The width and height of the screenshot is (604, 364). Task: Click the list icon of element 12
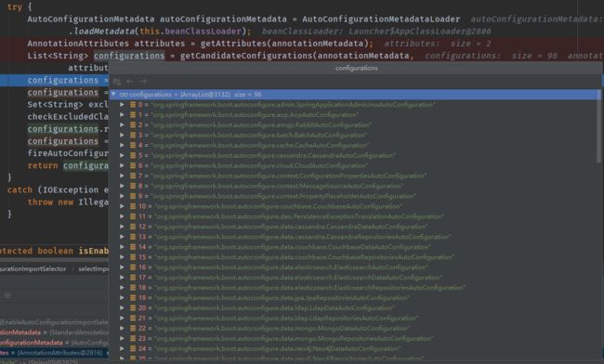click(x=133, y=227)
